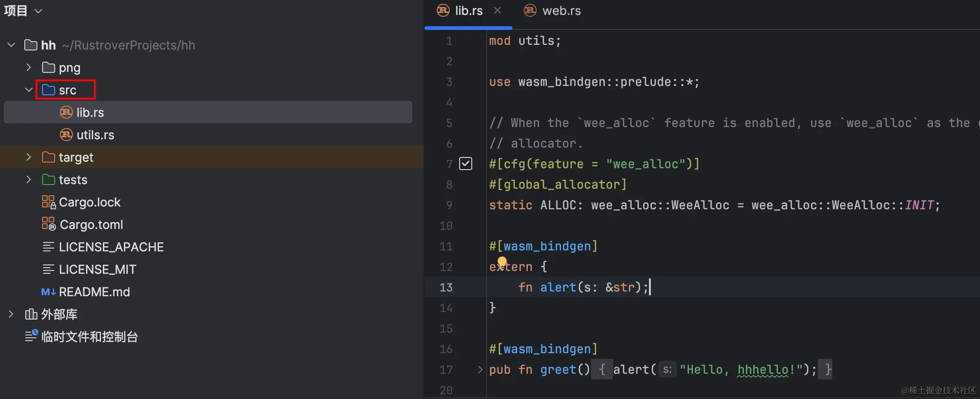980x399 pixels.
Task: Unfold the greet function body
Action: point(480,370)
